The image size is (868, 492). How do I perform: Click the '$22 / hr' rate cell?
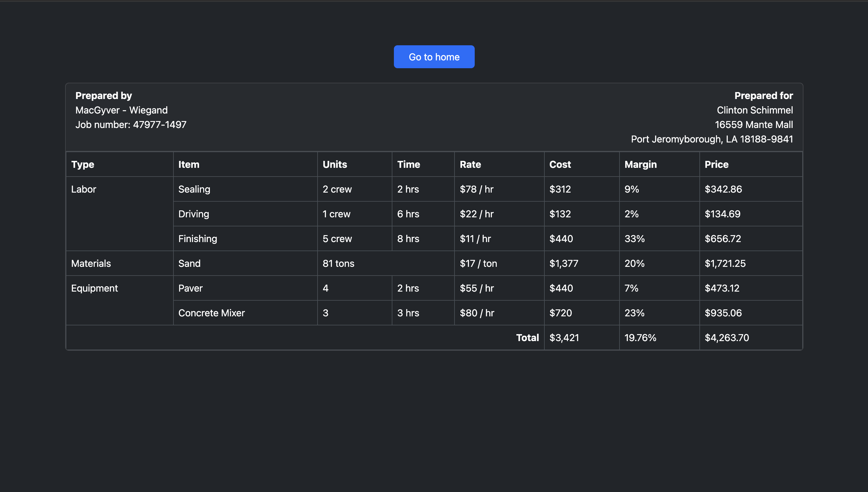tap(499, 214)
